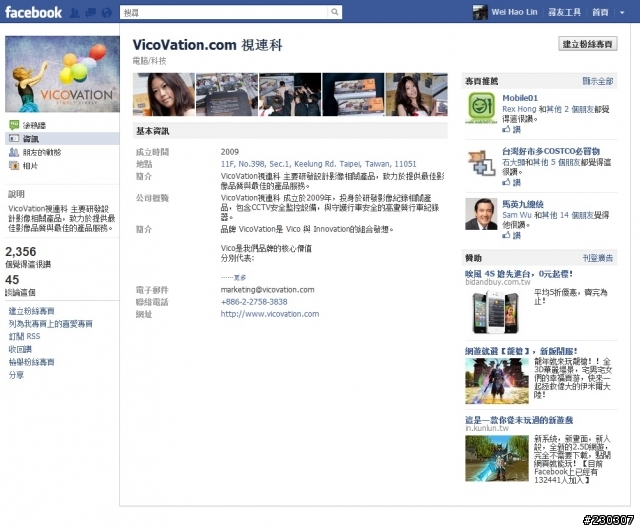Screen dimensions: 640x528
Task: Open the Mobile01 page logo icon
Action: pyautogui.click(x=481, y=108)
